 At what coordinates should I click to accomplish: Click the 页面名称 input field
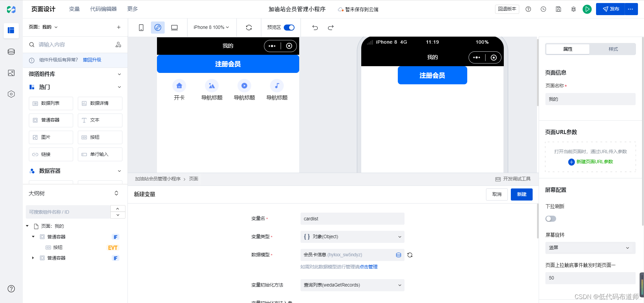coord(590,99)
